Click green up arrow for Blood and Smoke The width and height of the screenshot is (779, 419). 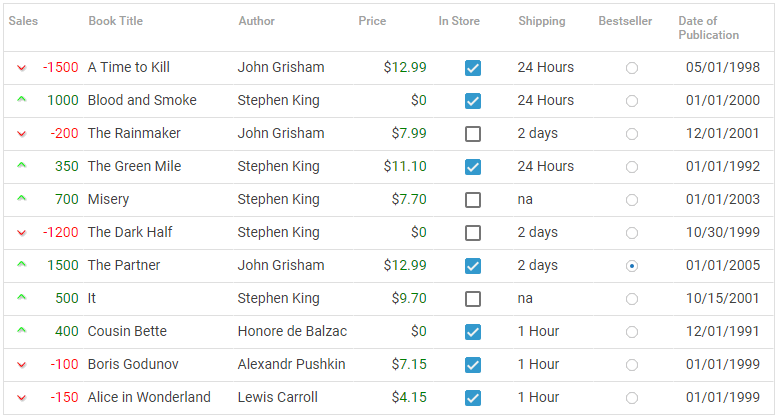click(21, 99)
